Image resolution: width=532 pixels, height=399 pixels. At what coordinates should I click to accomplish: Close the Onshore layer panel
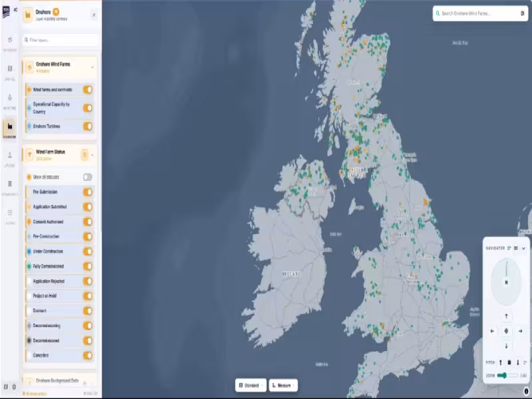[x=94, y=15]
